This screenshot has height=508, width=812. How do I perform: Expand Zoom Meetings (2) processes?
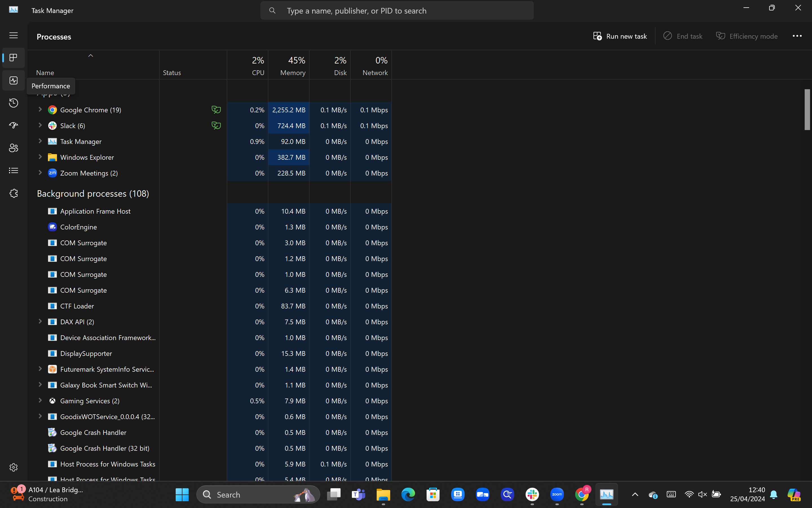40,173
